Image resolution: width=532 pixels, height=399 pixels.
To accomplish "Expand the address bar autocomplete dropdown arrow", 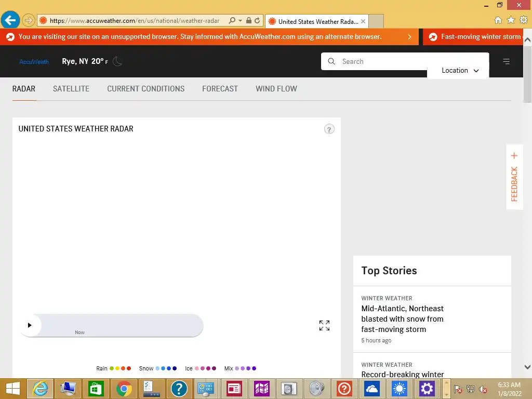I will pyautogui.click(x=240, y=20).
